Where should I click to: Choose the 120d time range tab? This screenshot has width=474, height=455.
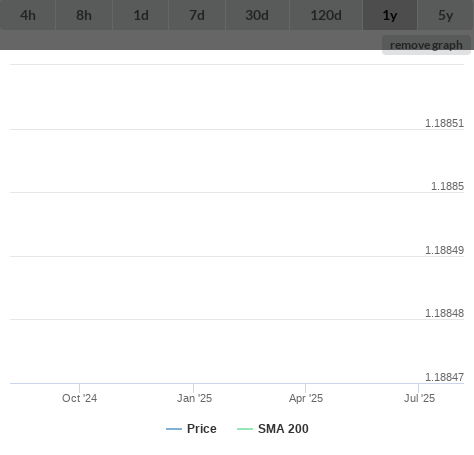[326, 15]
